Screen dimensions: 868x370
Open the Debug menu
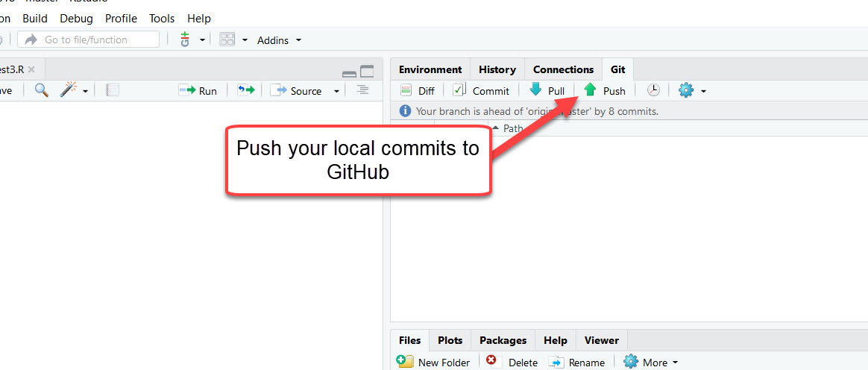76,19
